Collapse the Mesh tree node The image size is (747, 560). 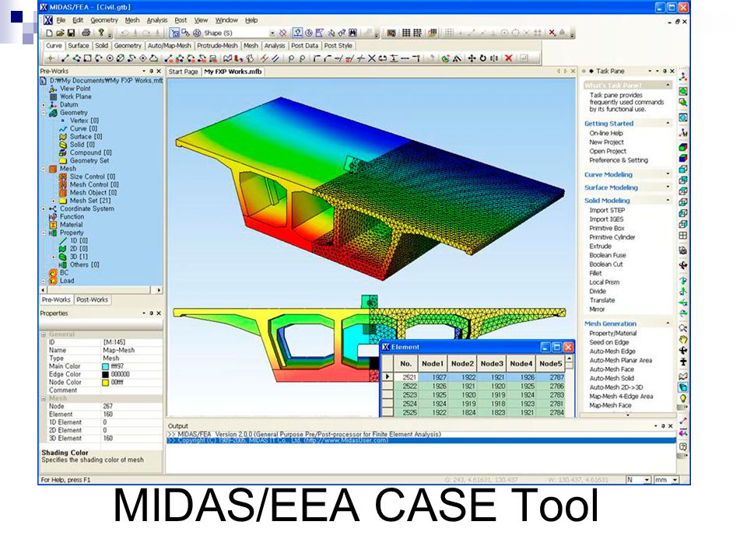[44, 169]
